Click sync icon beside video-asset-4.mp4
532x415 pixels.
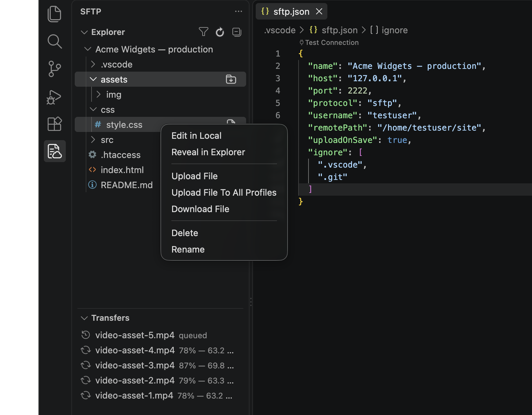[x=86, y=350]
